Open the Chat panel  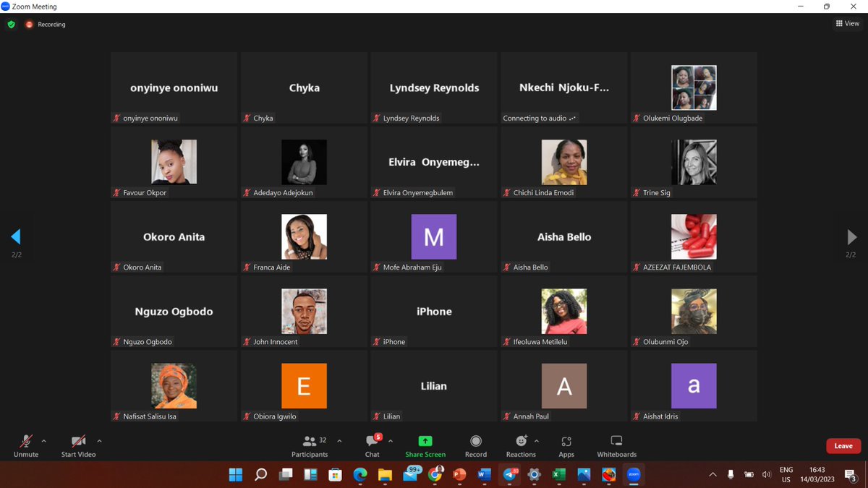pyautogui.click(x=373, y=445)
